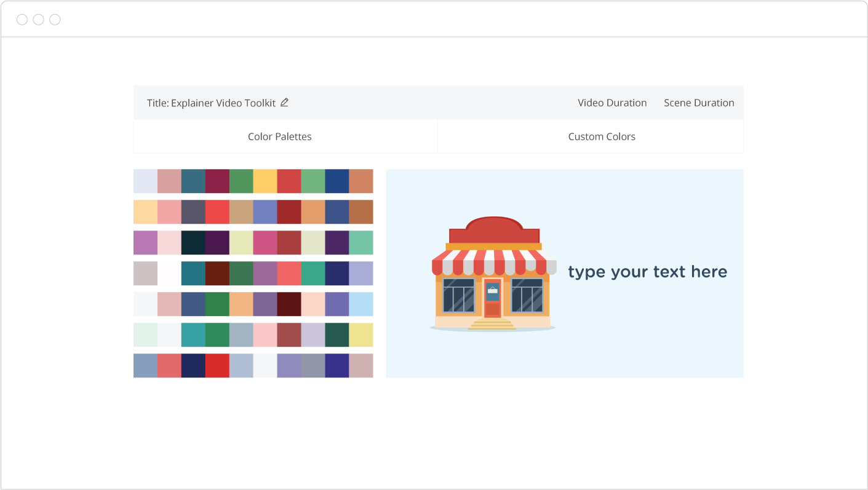Select the dark green swatch in the sixth palette row
Image resolution: width=868 pixels, height=490 pixels.
point(337,334)
